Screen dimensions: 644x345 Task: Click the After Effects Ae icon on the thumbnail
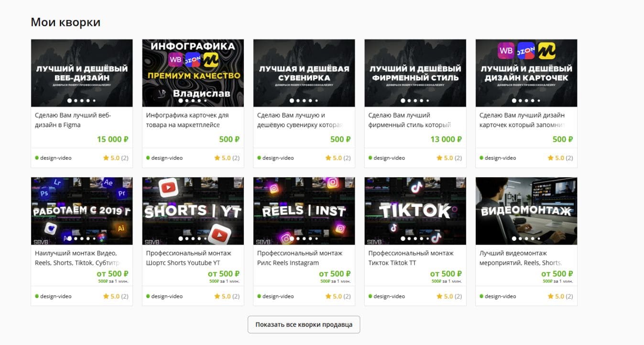(108, 183)
